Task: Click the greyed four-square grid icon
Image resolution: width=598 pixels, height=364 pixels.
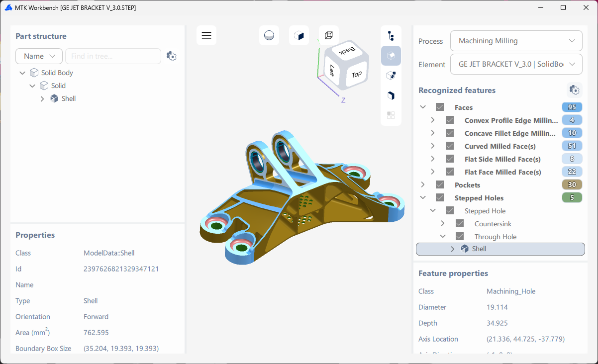Action: click(x=391, y=115)
